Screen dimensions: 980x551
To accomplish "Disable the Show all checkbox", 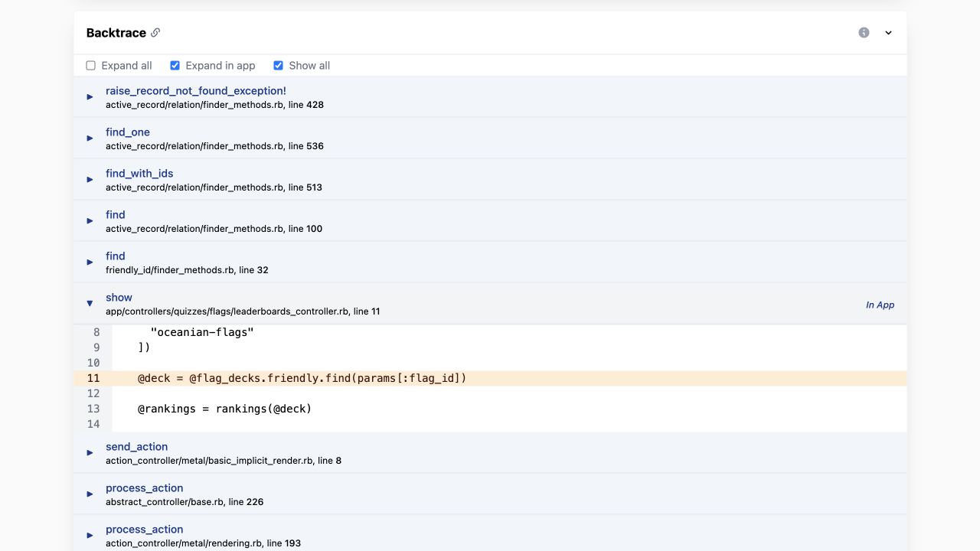I will click(278, 66).
